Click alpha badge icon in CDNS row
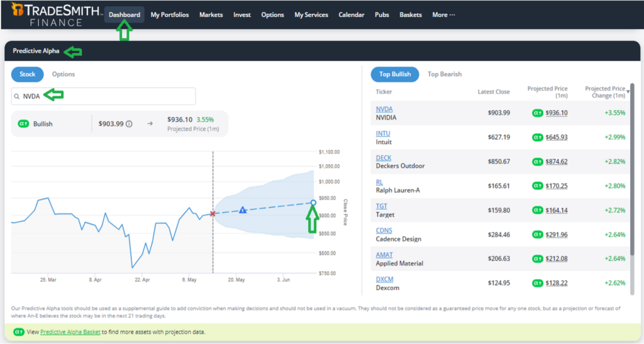Image resolution: width=644 pixels, height=344 pixels. click(538, 235)
